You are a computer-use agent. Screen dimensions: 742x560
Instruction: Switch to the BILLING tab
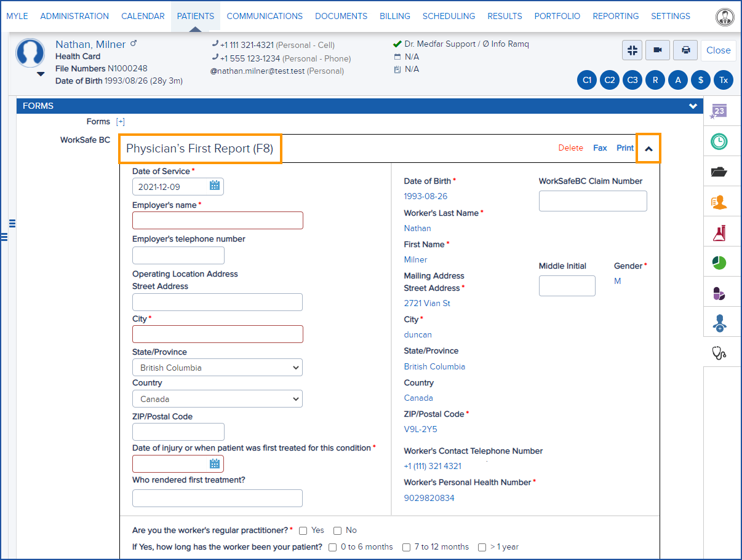[x=395, y=16]
